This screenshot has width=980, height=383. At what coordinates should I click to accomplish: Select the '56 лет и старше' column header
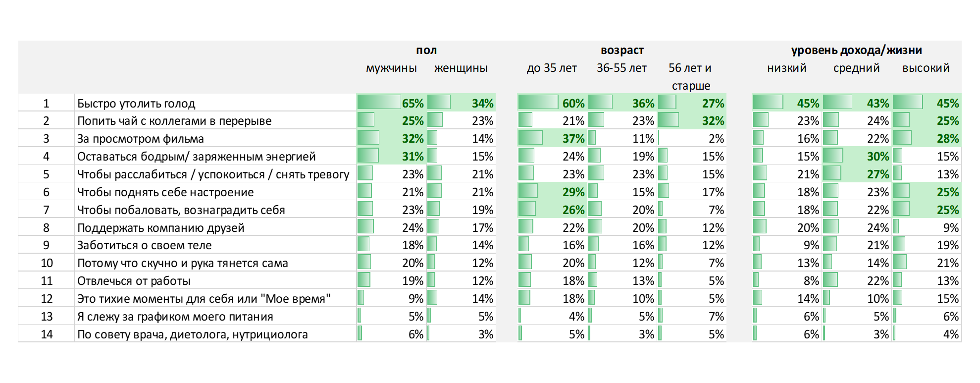(x=690, y=76)
